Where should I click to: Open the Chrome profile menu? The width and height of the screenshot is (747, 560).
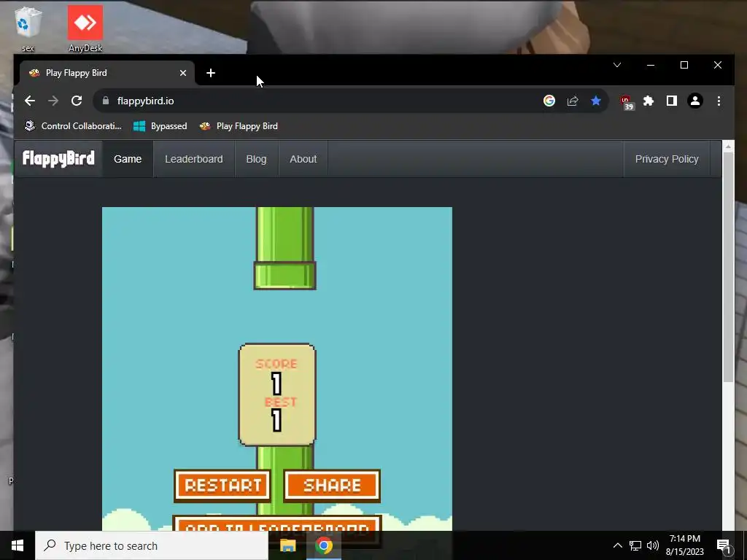click(x=695, y=101)
